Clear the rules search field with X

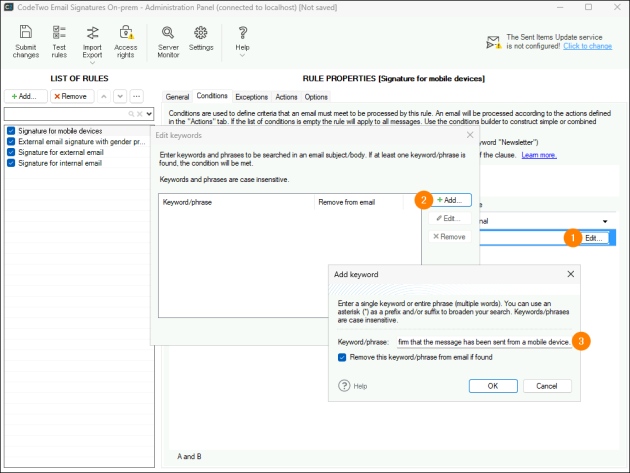pyautogui.click(x=139, y=114)
